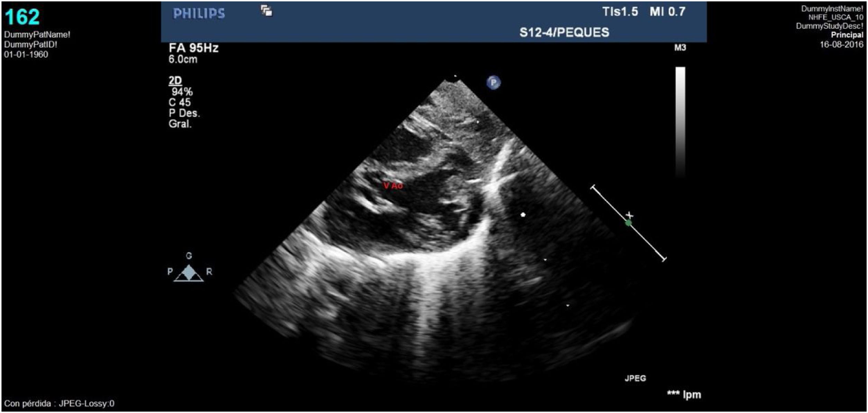Click the letter G above orientation icon
The width and height of the screenshot is (868, 413).
[x=189, y=256]
